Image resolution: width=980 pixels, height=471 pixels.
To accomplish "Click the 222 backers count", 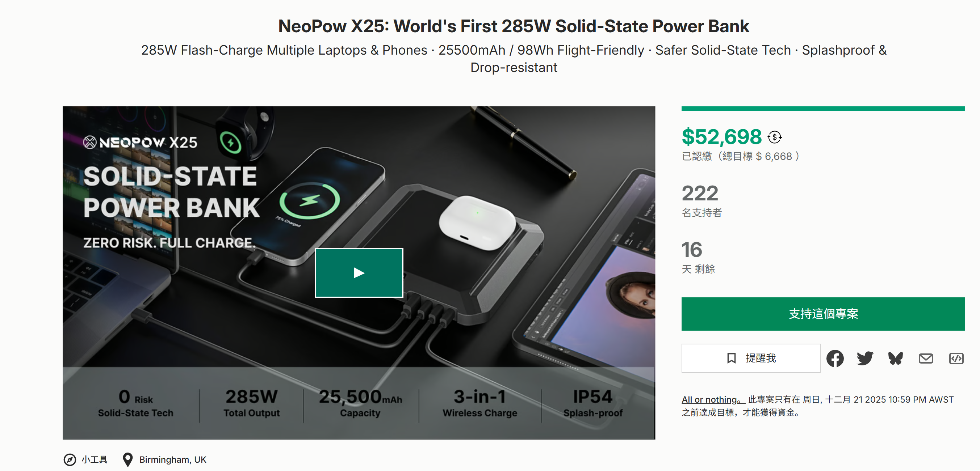I will click(x=700, y=194).
